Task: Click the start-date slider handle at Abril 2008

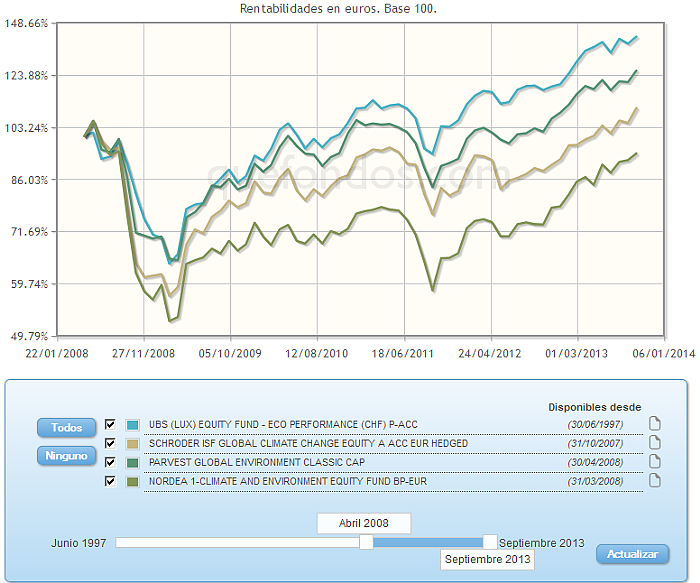Action: coord(366,542)
